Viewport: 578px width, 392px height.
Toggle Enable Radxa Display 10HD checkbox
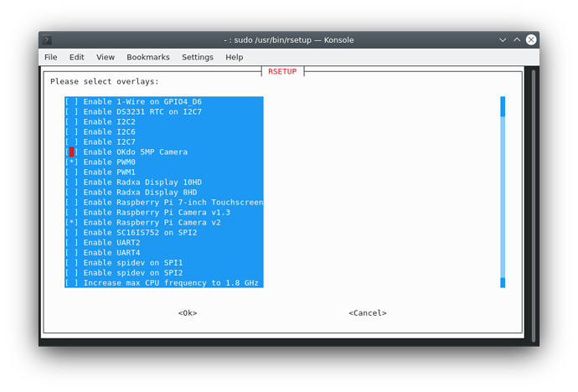[x=71, y=182]
